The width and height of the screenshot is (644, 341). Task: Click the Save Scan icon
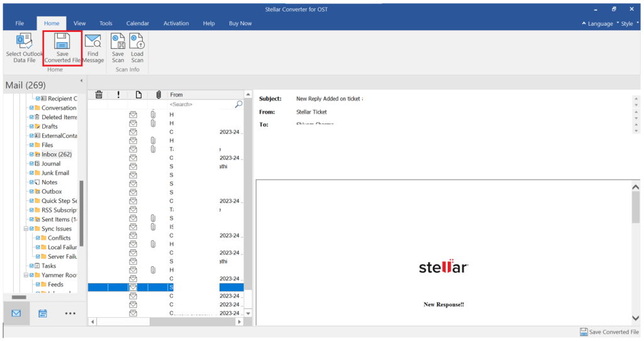pos(118,42)
